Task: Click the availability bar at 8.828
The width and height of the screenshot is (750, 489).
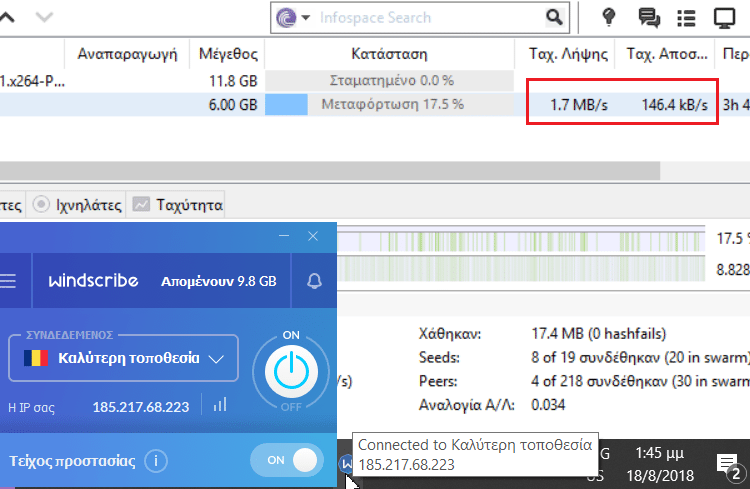Action: (521, 268)
